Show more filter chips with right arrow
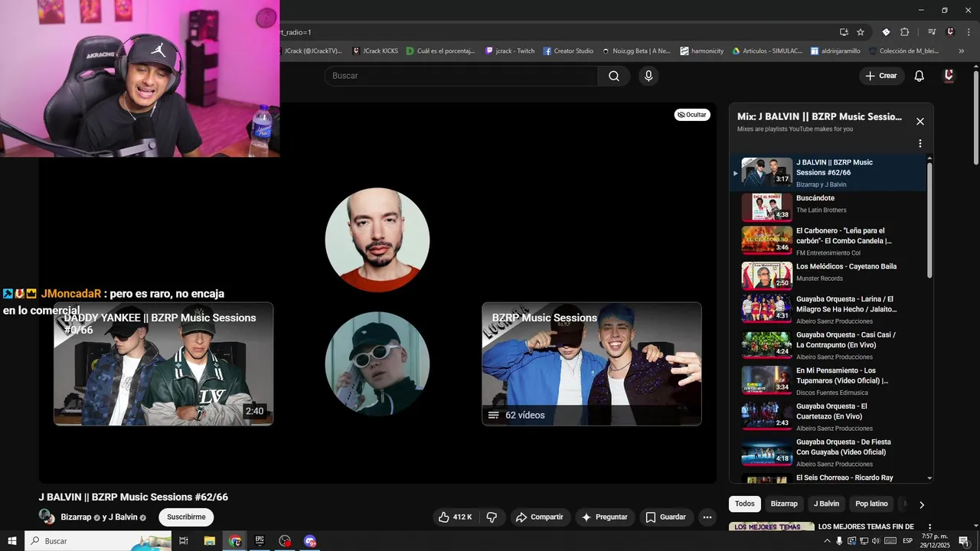The height and width of the screenshot is (551, 980). [x=922, y=504]
